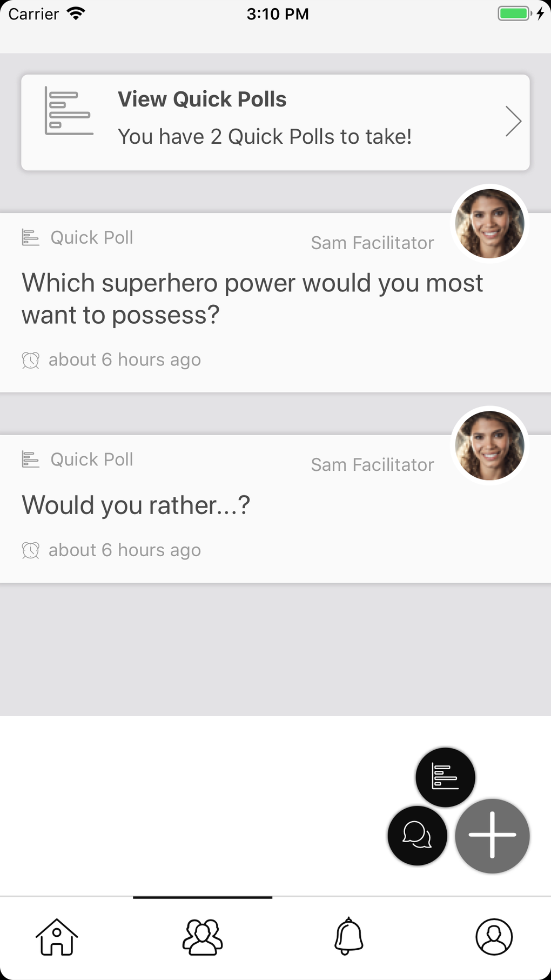Image resolution: width=551 pixels, height=980 pixels.
Task: Tap the poll chart icon in banner
Action: [69, 111]
